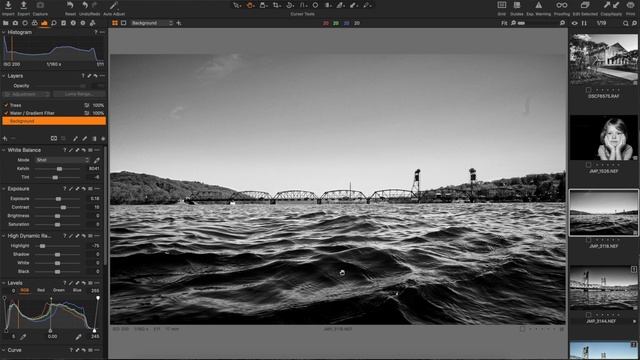This screenshot has height=360, width=640.
Task: Click the Undo arrow icon
Action: (85, 5)
